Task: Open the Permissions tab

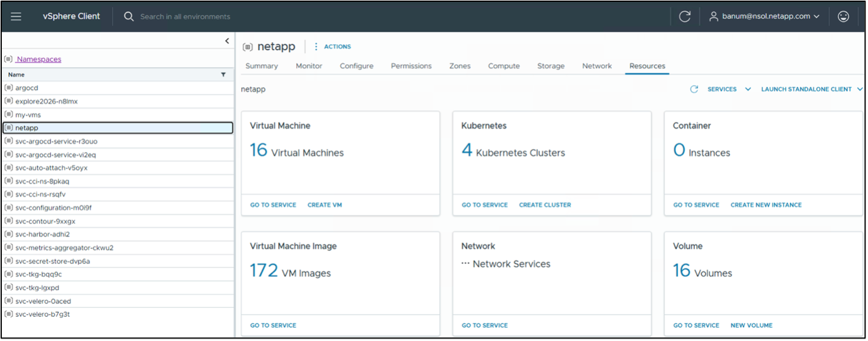Action: click(411, 66)
